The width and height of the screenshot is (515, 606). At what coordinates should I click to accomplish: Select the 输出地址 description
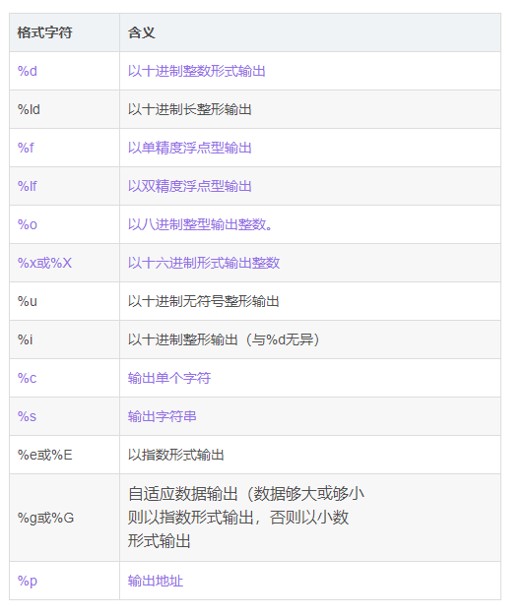[155, 581]
